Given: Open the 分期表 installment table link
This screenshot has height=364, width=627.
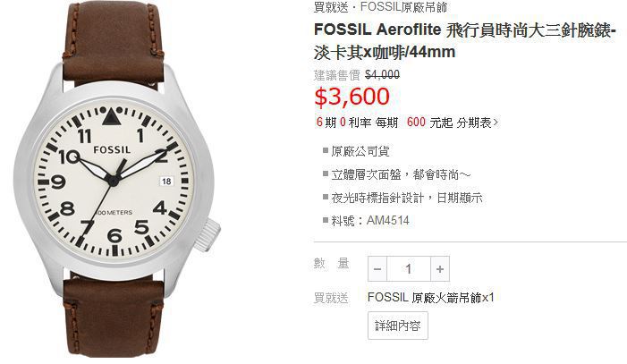Looking at the screenshot, I should (474, 123).
